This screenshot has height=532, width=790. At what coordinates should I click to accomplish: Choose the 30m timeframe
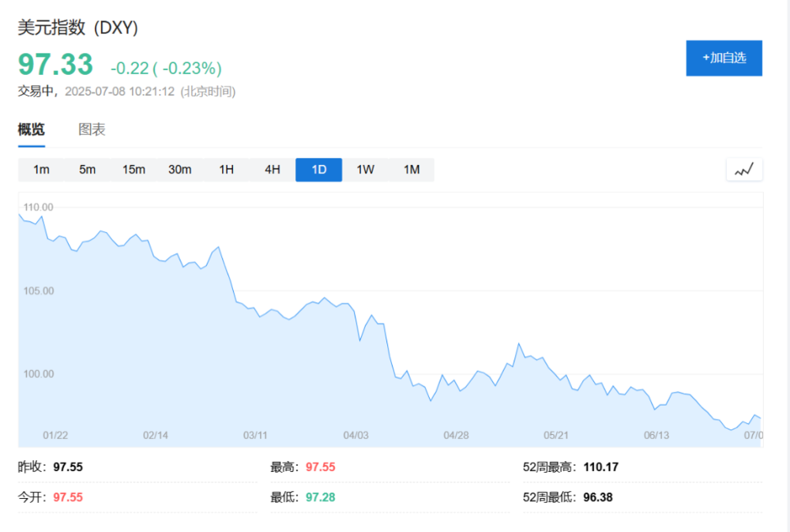coord(179,170)
